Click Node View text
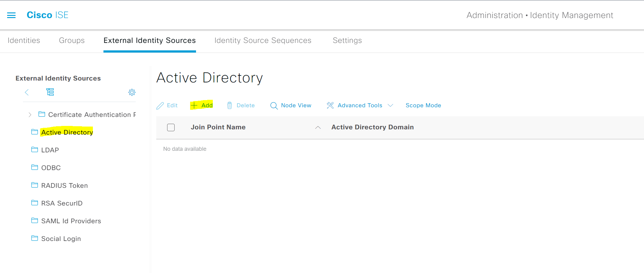Image resolution: width=644 pixels, height=273 pixels. point(296,105)
